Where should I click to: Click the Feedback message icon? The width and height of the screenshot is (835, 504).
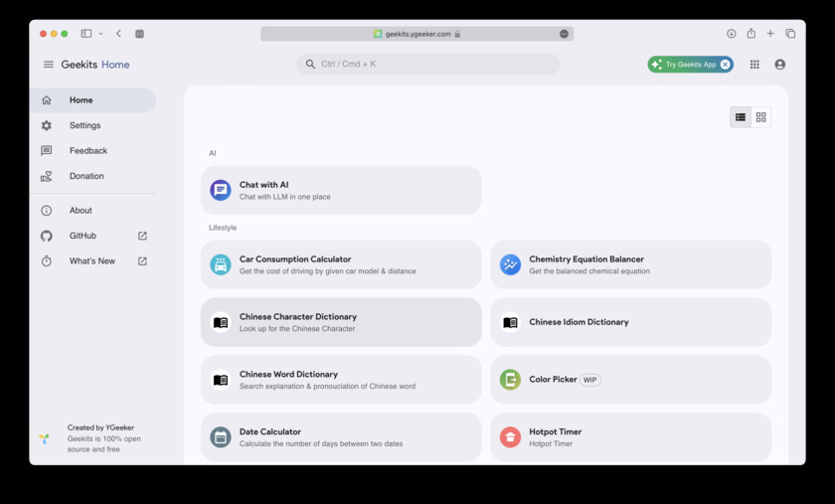(47, 151)
